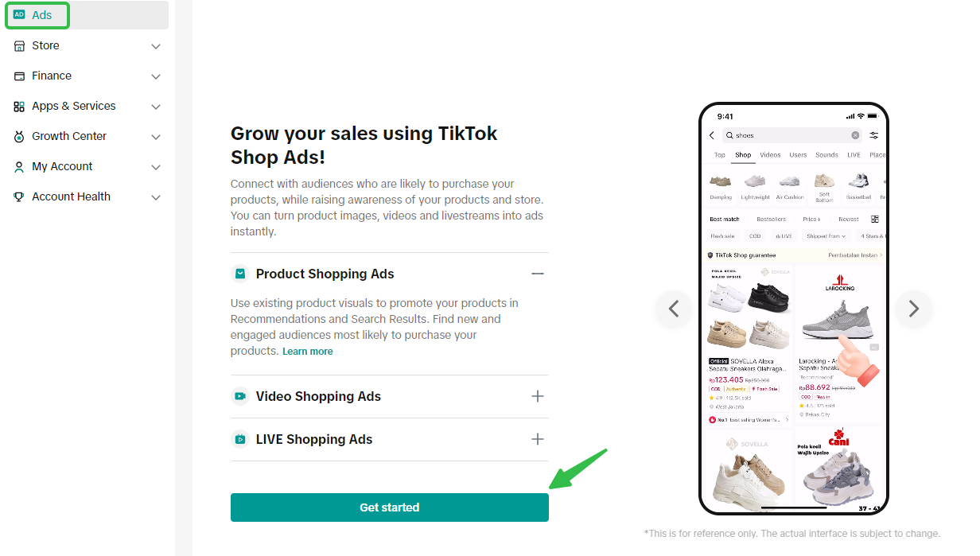980x556 pixels.
Task: Click the Apps & Services grid icon
Action: click(x=19, y=106)
